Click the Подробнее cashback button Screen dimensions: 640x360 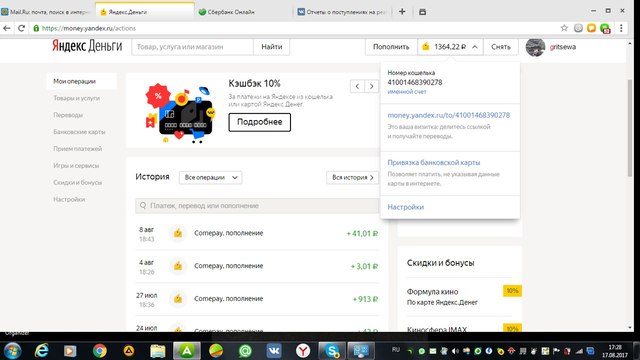pos(260,122)
